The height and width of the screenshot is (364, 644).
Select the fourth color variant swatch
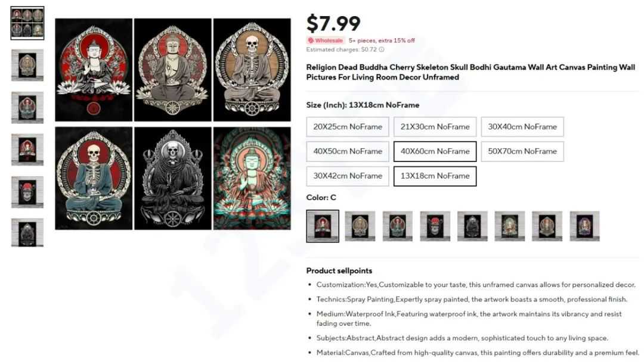click(435, 226)
